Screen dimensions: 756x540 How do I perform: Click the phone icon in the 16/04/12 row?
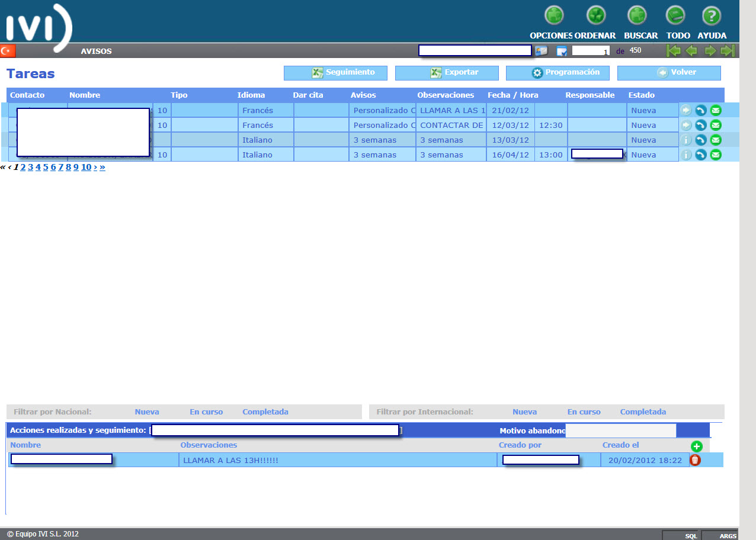[701, 155]
